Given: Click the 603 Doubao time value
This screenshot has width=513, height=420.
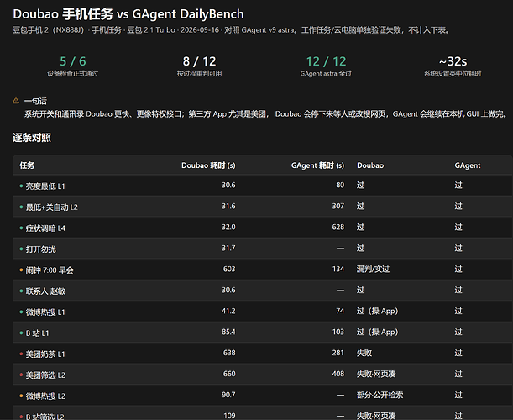Looking at the screenshot, I should tap(229, 269).
